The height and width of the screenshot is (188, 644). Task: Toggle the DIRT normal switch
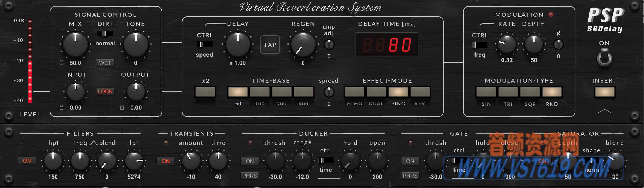(105, 33)
